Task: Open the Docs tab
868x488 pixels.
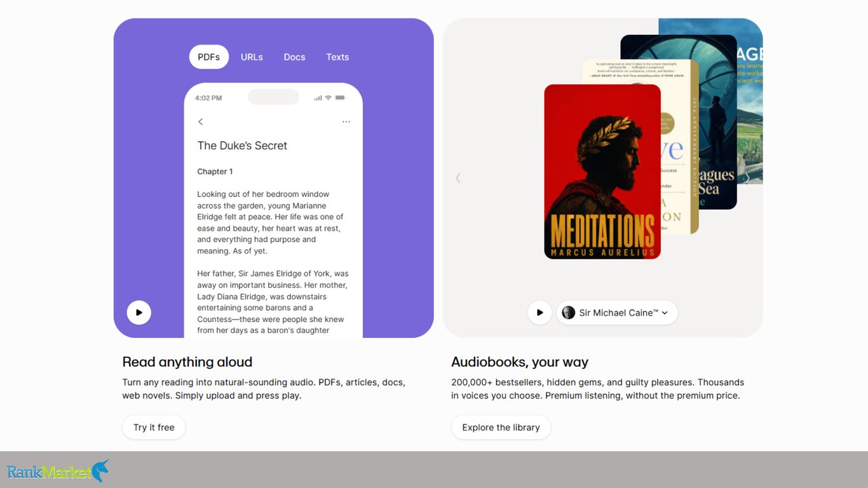Action: tap(294, 57)
